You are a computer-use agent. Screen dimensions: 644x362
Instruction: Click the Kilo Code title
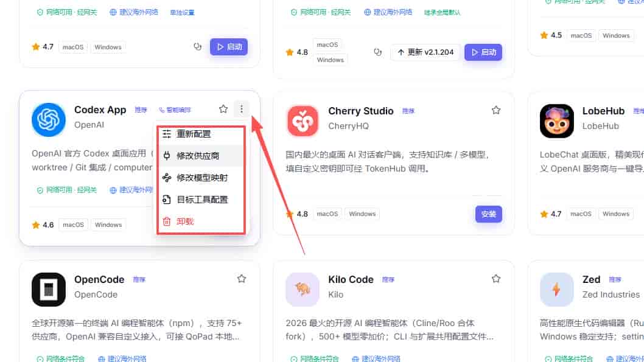pos(351,279)
